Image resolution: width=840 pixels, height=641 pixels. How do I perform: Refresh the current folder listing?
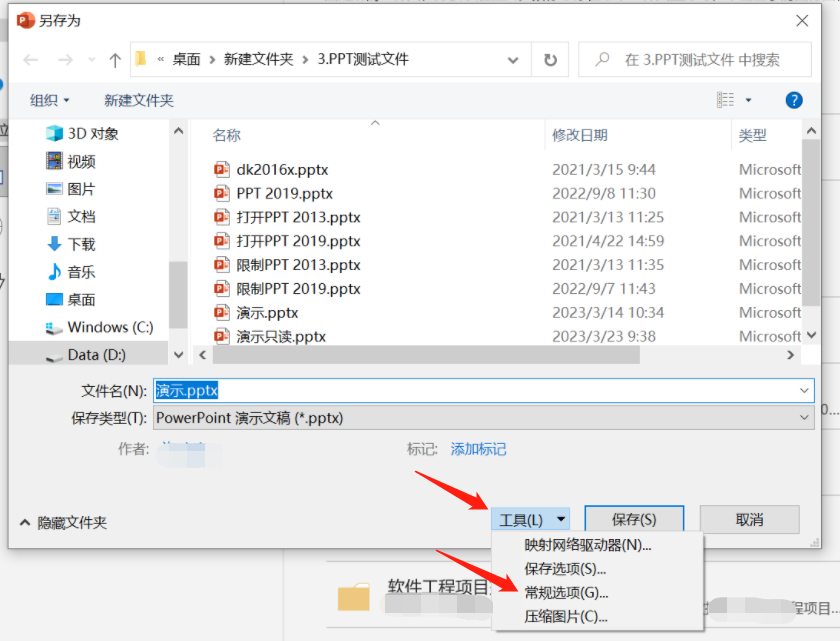click(550, 59)
